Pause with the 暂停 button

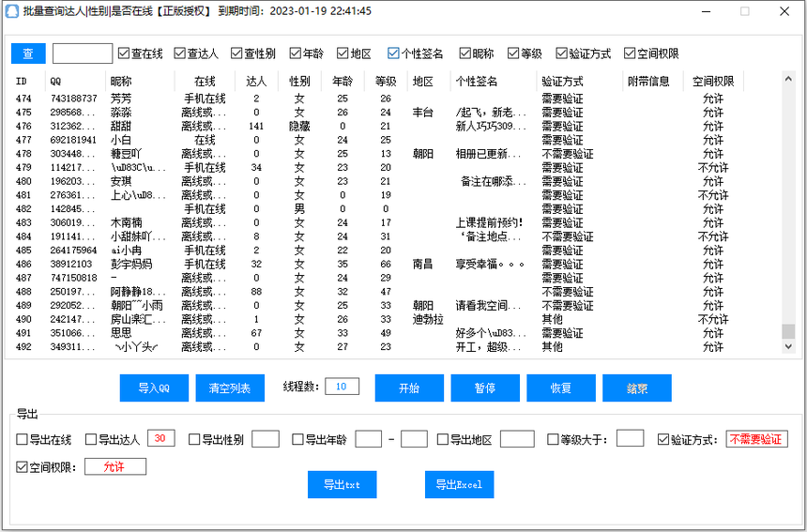[x=485, y=388]
